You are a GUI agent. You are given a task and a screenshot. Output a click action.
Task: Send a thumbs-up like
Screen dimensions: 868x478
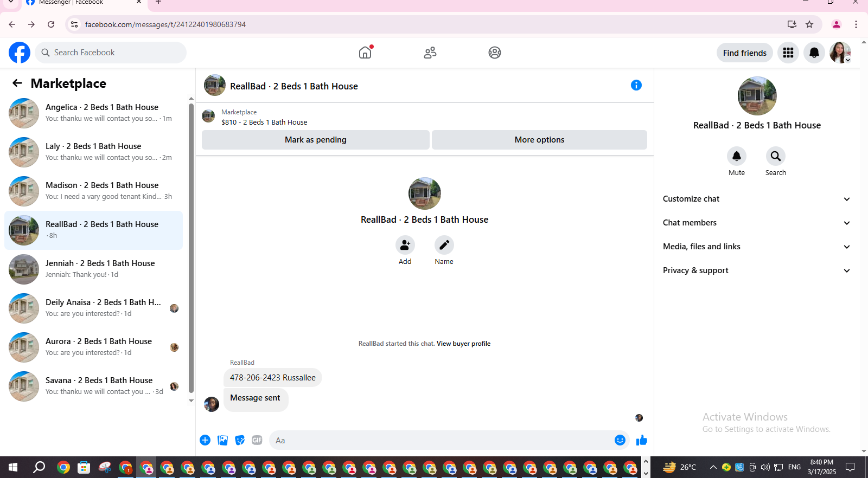point(642,440)
